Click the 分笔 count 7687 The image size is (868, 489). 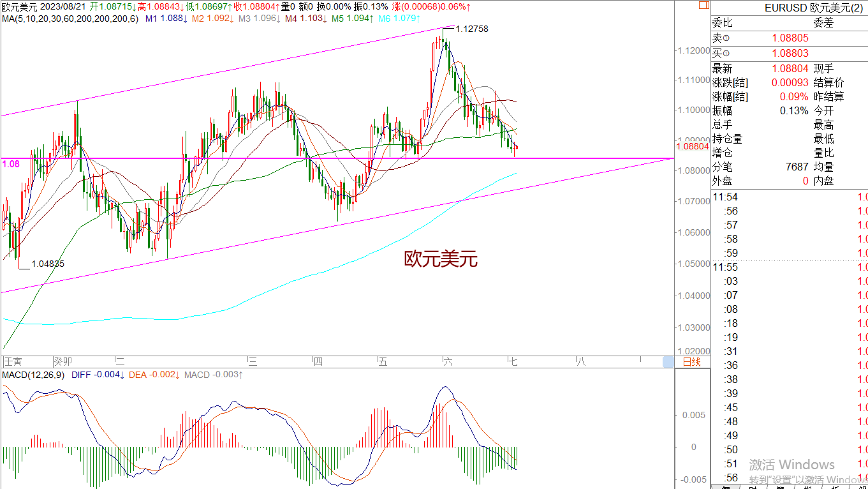[797, 167]
